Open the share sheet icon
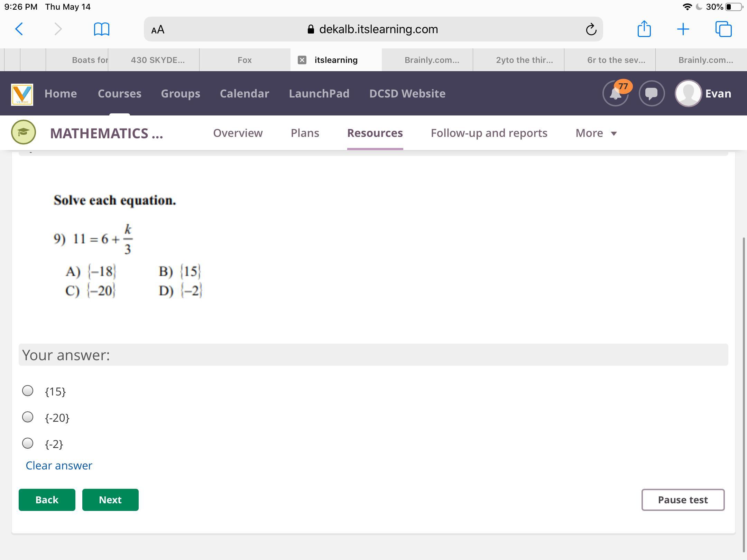Viewport: 747px width, 560px height. [x=644, y=29]
